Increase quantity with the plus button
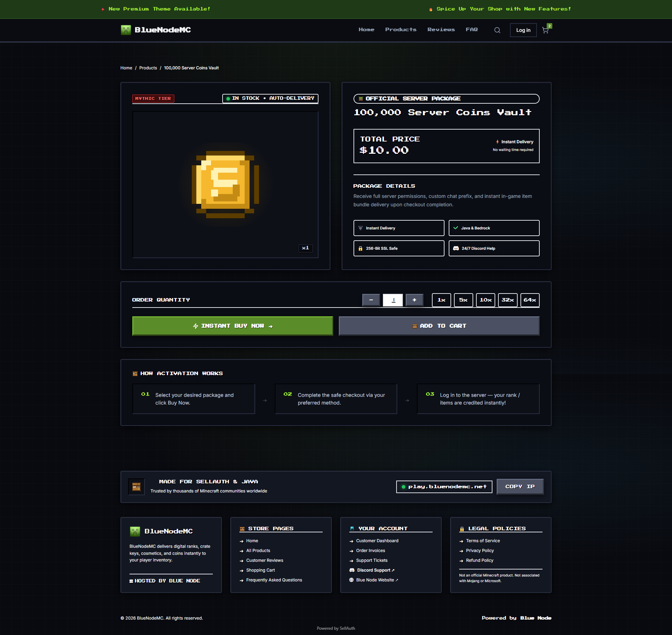 coord(414,300)
